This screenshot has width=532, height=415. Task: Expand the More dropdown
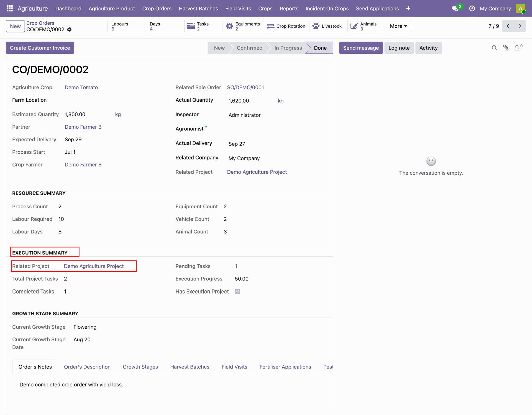(398, 26)
